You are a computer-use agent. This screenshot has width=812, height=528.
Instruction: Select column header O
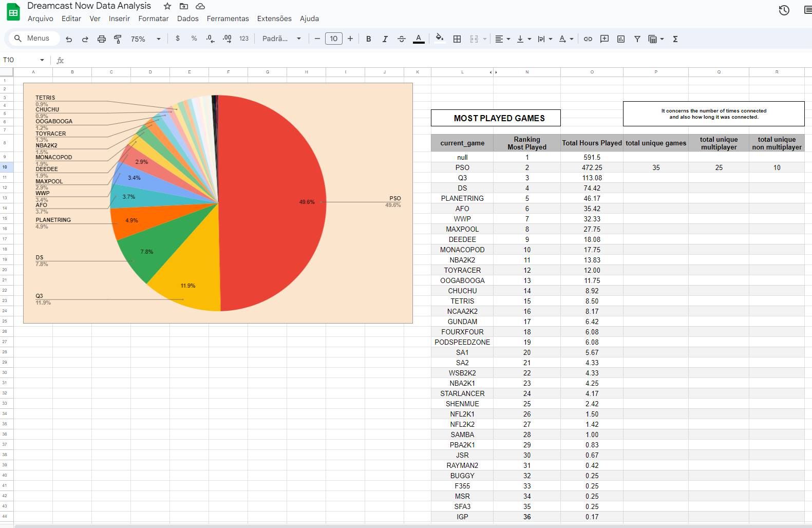tap(592, 72)
